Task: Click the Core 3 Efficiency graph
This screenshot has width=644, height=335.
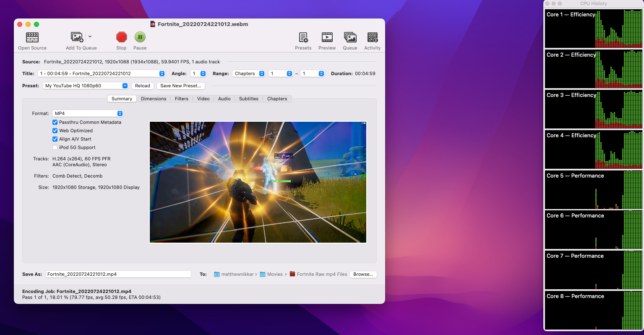Action: (593, 109)
